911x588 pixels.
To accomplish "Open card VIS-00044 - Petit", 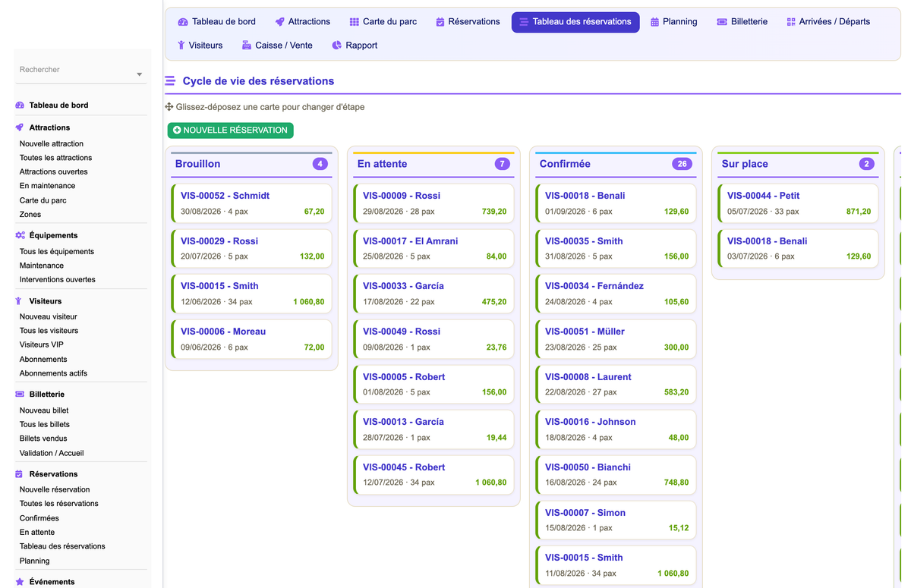I will pos(799,203).
